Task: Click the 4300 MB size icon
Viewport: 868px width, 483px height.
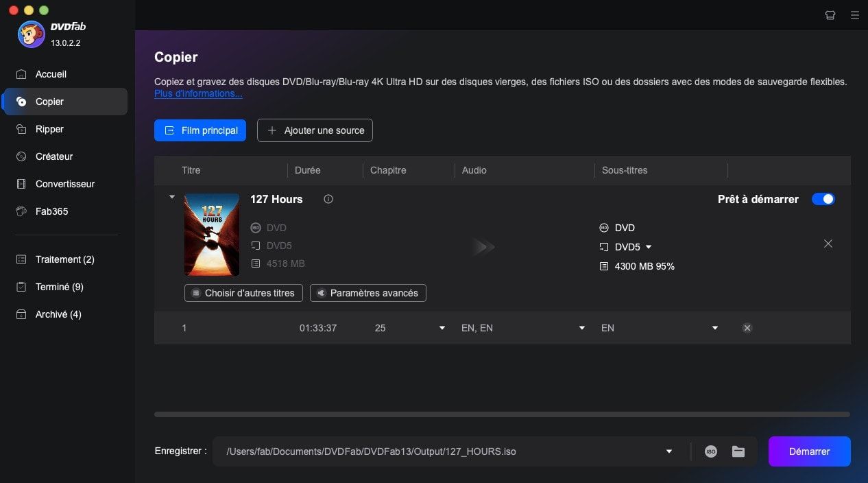Action: (x=604, y=266)
